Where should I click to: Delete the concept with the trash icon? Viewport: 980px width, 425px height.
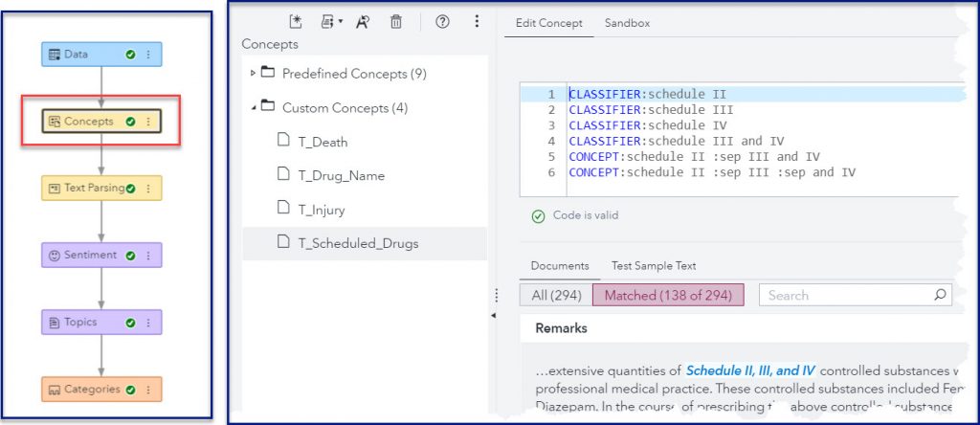click(x=396, y=22)
